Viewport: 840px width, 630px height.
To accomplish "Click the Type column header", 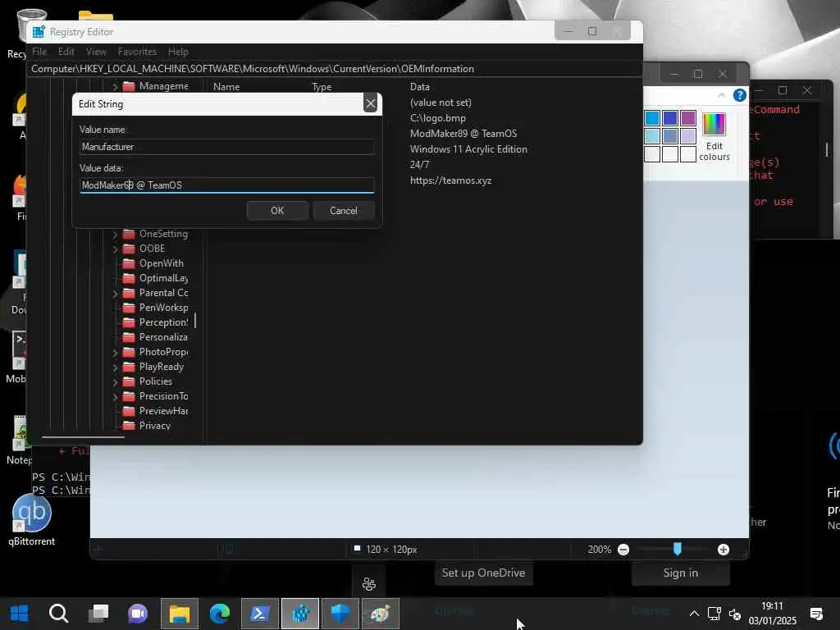I will pos(322,87).
